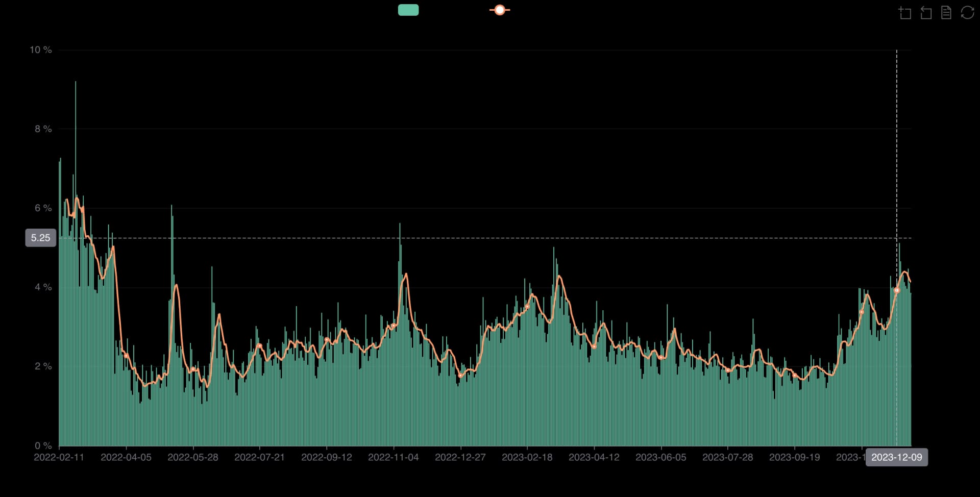Image resolution: width=980 pixels, height=497 pixels.
Task: Activate the area zoom tool icon
Action: tap(905, 13)
